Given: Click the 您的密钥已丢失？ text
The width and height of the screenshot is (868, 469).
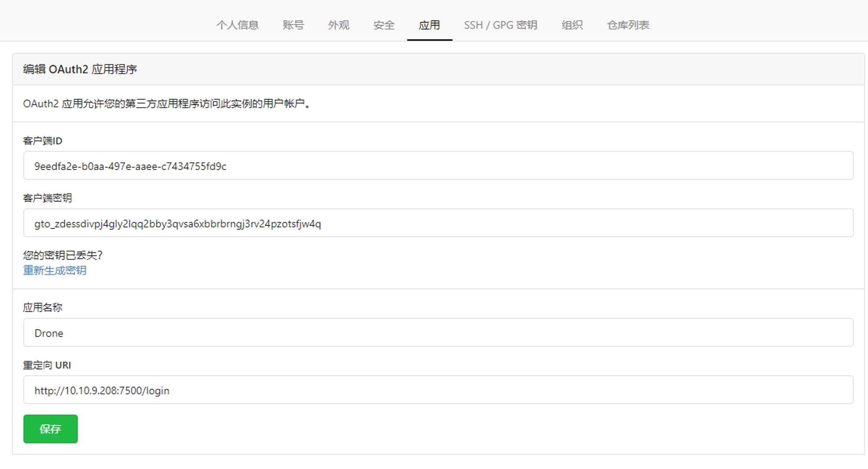Looking at the screenshot, I should (63, 255).
